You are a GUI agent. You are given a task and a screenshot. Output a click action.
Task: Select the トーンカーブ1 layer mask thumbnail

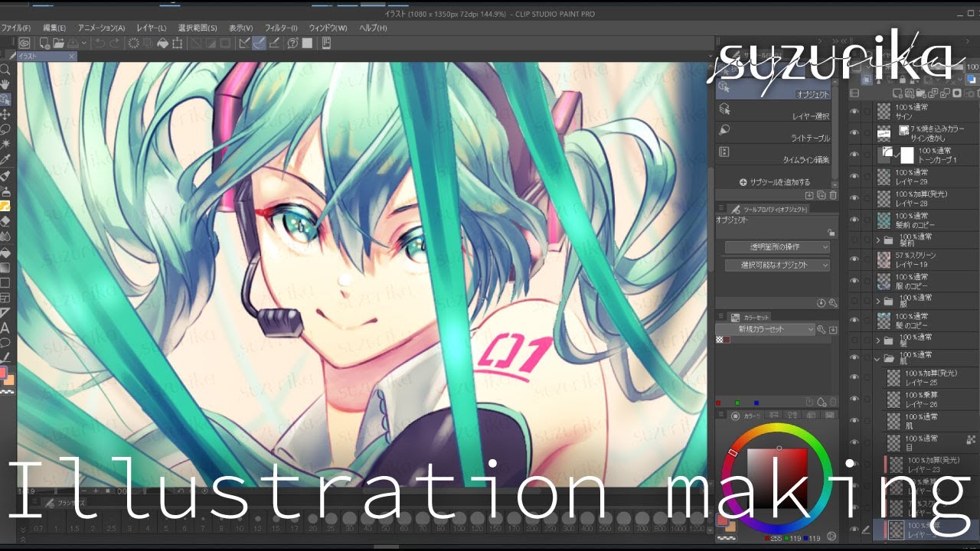point(907,155)
